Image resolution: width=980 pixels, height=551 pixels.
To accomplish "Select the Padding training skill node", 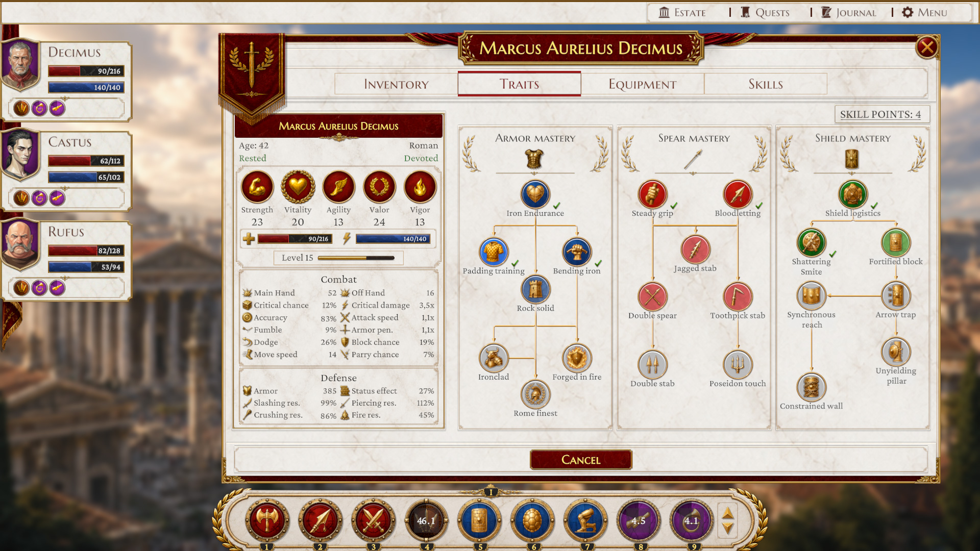I will pyautogui.click(x=494, y=252).
